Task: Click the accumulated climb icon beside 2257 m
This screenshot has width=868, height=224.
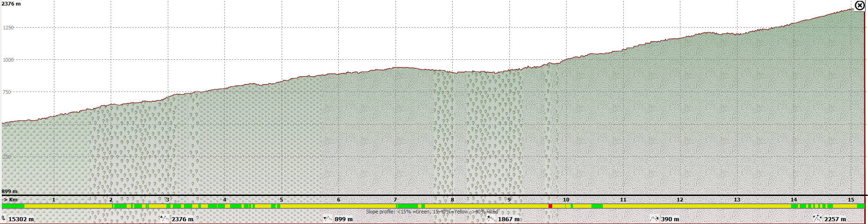Action: pyautogui.click(x=817, y=218)
